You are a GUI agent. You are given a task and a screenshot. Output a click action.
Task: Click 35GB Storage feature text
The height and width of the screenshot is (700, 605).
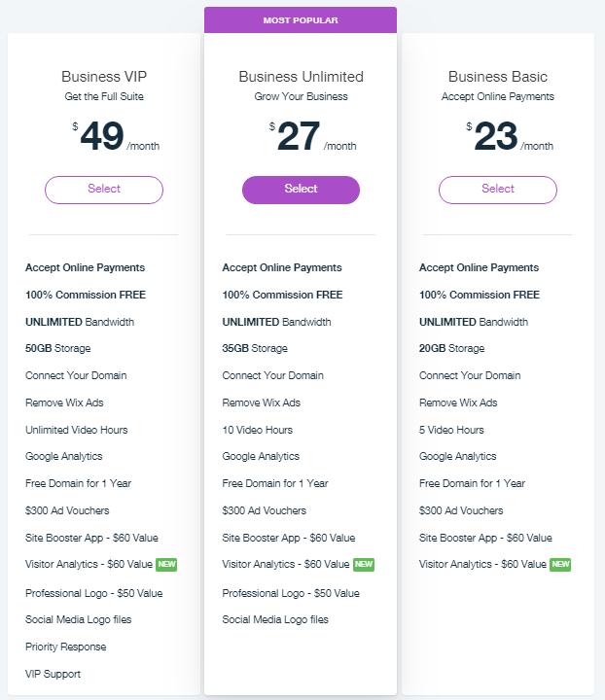point(255,348)
